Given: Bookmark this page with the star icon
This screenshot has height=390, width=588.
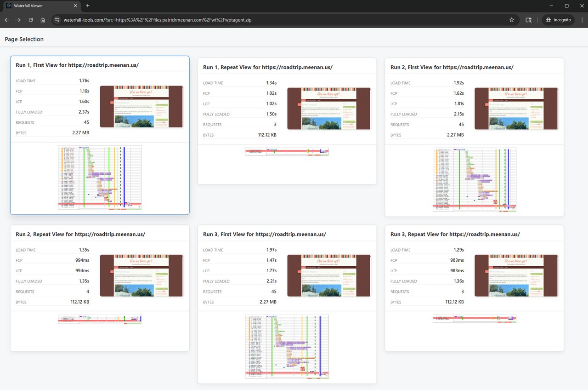Looking at the screenshot, I should pos(512,20).
